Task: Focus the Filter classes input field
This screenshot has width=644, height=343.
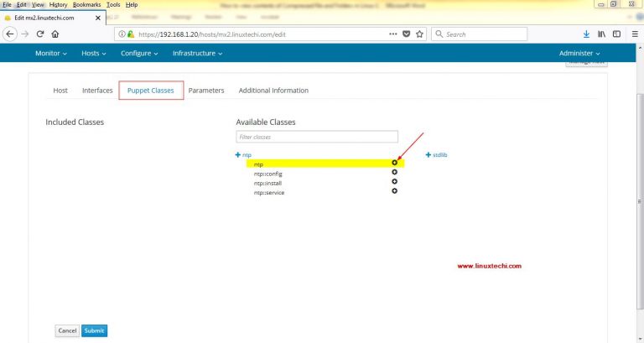Action: [317, 137]
